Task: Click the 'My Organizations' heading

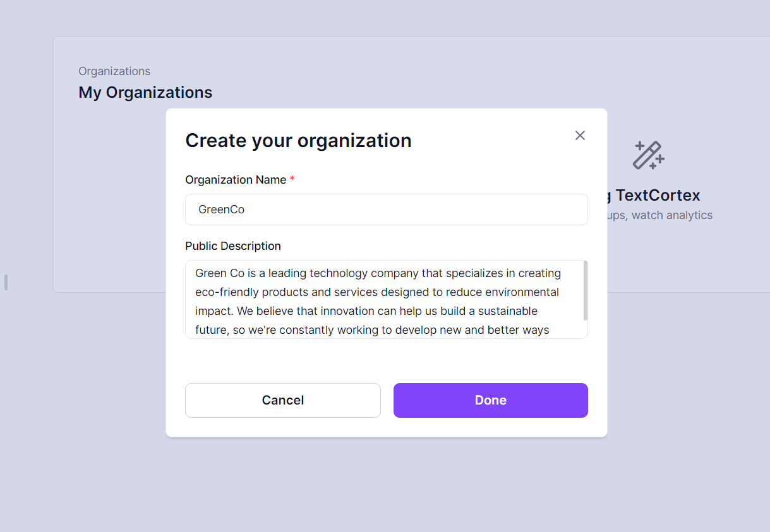Action: point(145,92)
